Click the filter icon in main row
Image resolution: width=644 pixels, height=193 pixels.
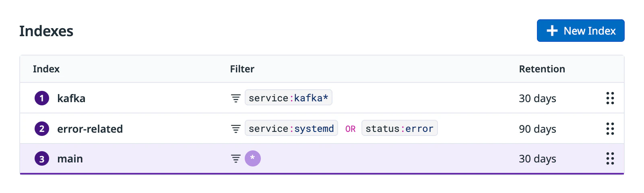click(235, 159)
